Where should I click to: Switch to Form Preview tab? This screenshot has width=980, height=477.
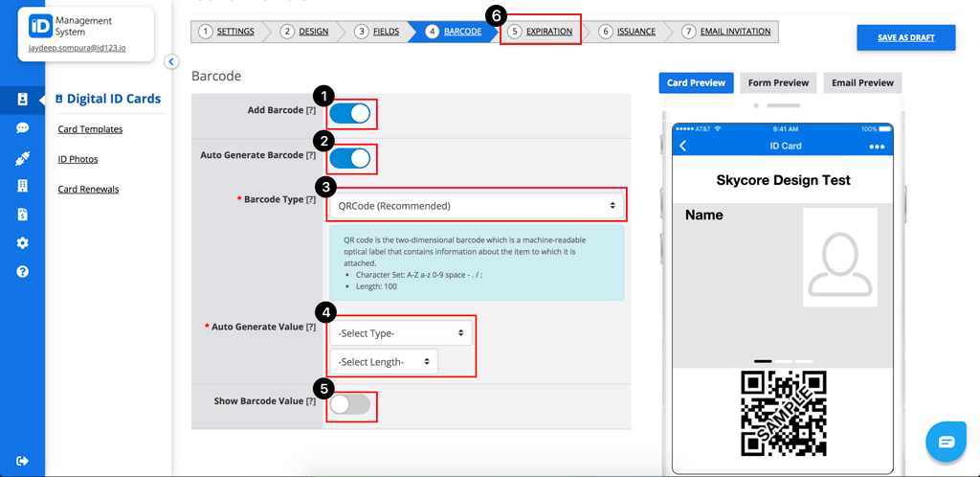pyautogui.click(x=778, y=82)
